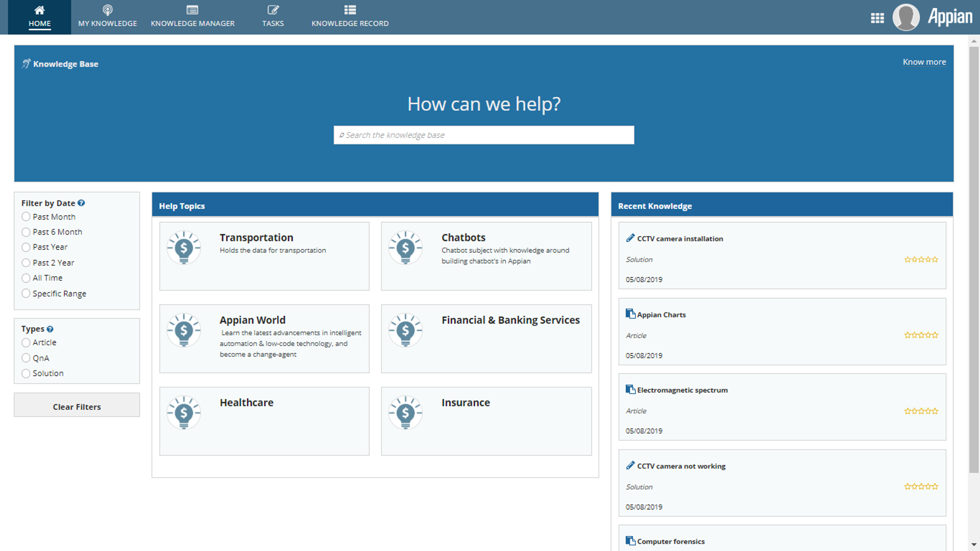The width and height of the screenshot is (980, 551).
Task: Click the Electromagnetic spectrum article icon
Action: (x=630, y=389)
